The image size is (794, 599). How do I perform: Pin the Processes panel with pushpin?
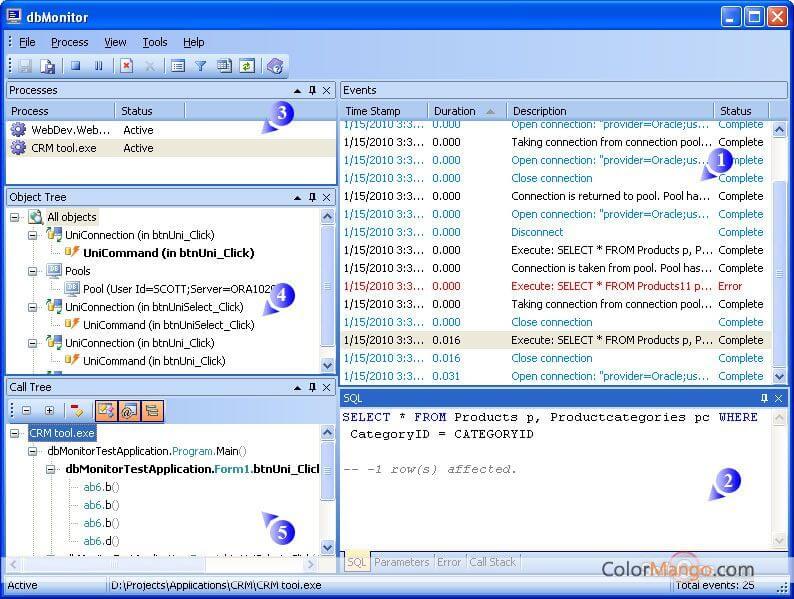(x=312, y=90)
